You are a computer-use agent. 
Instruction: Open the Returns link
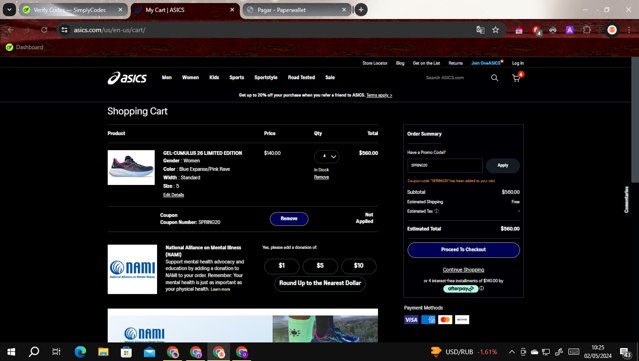pos(456,63)
